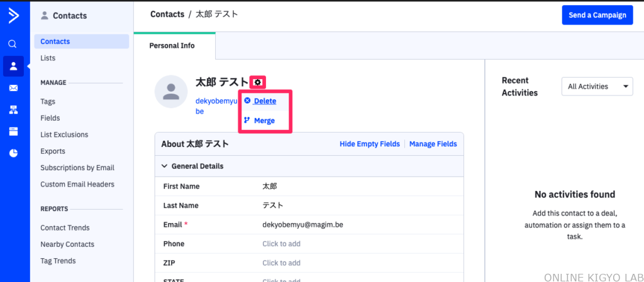Image resolution: width=644 pixels, height=282 pixels.
Task: Click the Phone field to add value
Action: (x=281, y=244)
